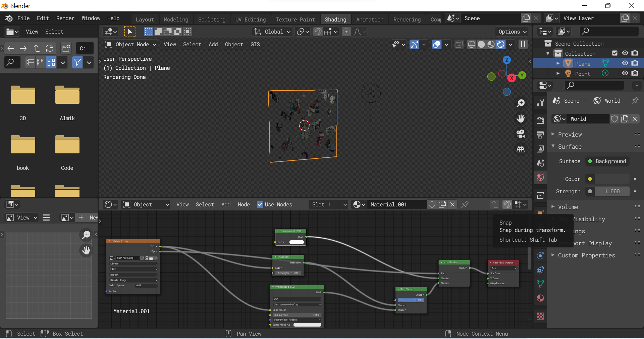Open the viewport shading options dropdown arrow
The image size is (644, 339).
[511, 44]
